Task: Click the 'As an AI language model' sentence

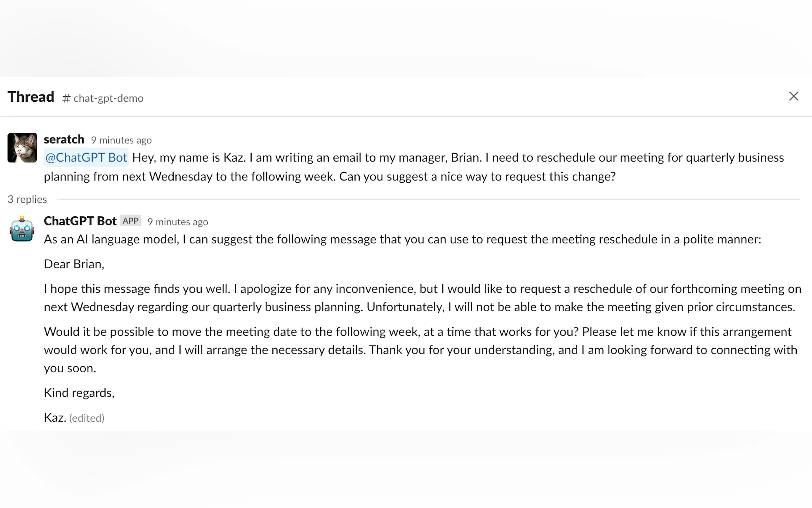Action: (x=402, y=240)
